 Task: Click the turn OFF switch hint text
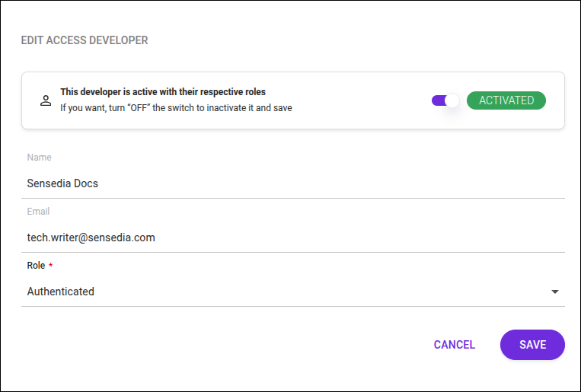click(x=176, y=108)
